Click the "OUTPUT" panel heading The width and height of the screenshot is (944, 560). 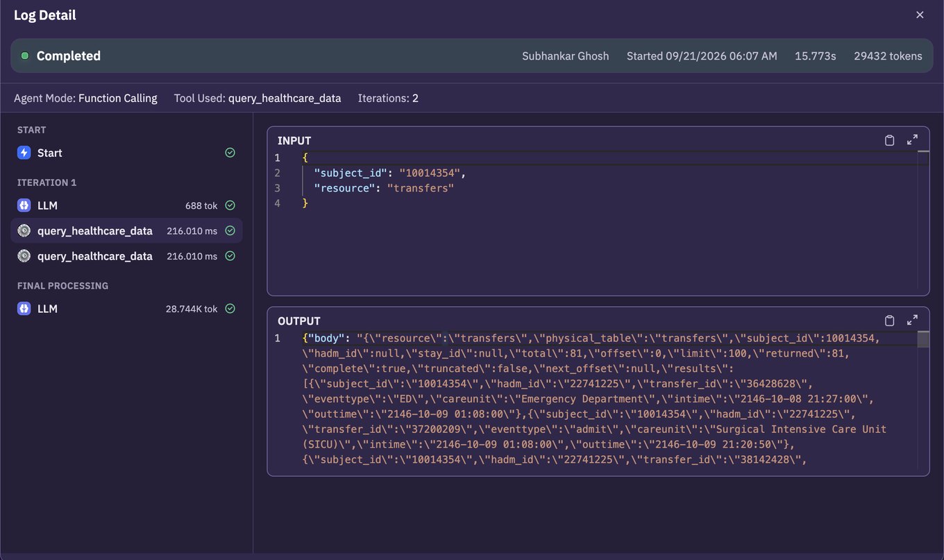point(299,321)
